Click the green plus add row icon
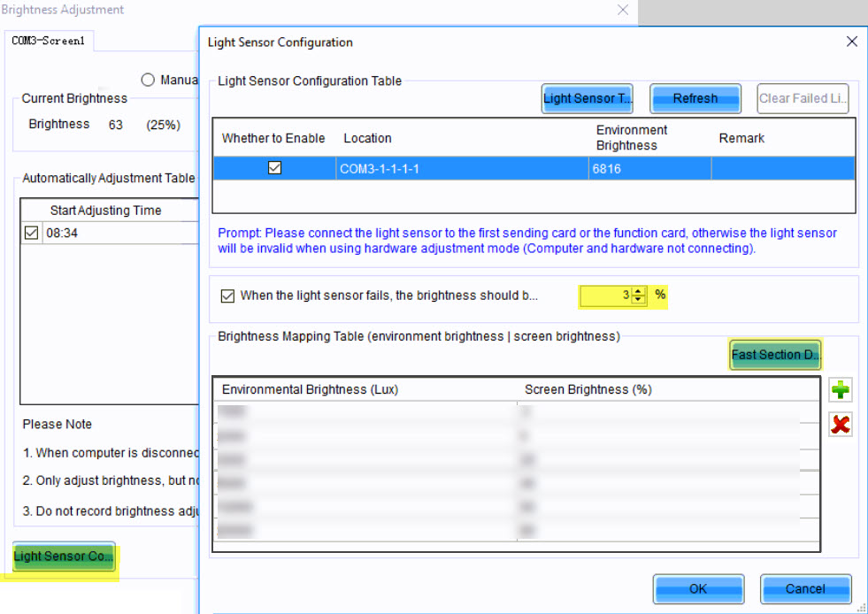This screenshot has width=868, height=614. coord(841,390)
